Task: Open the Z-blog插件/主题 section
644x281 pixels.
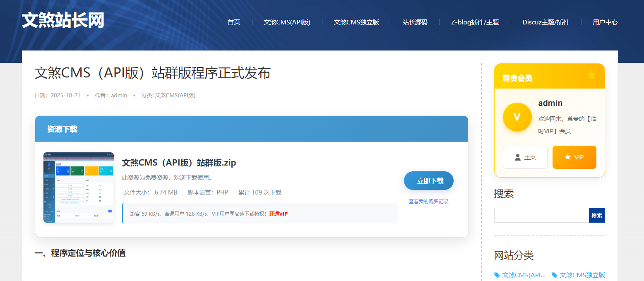Action: tap(474, 22)
